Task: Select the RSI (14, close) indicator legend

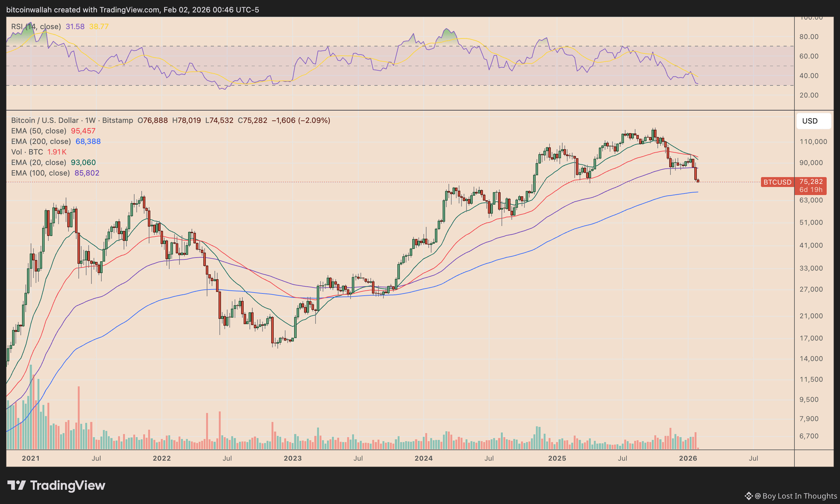Action: (36, 27)
